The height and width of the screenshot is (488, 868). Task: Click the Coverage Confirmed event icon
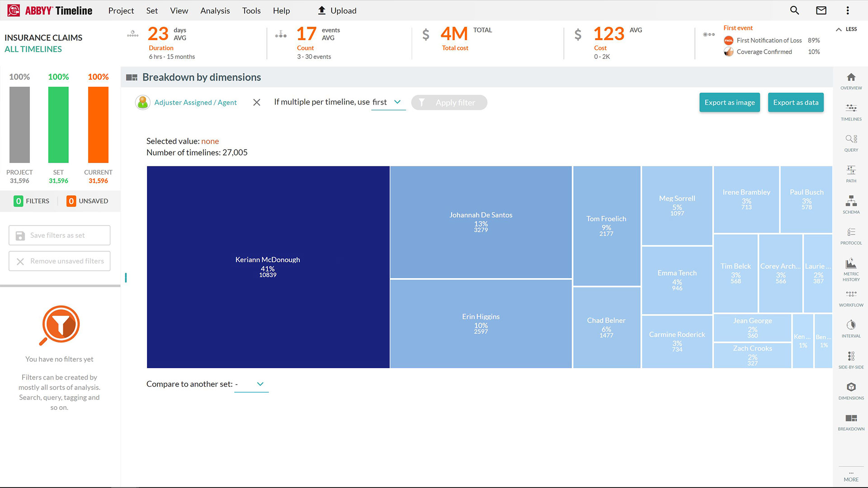728,52
